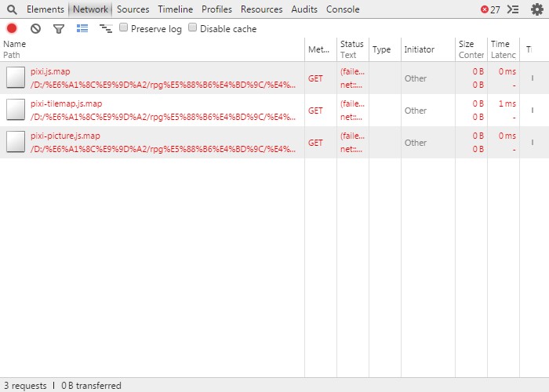Switch to the Elements tab
Screen dimensions: 549x392
click(x=45, y=9)
